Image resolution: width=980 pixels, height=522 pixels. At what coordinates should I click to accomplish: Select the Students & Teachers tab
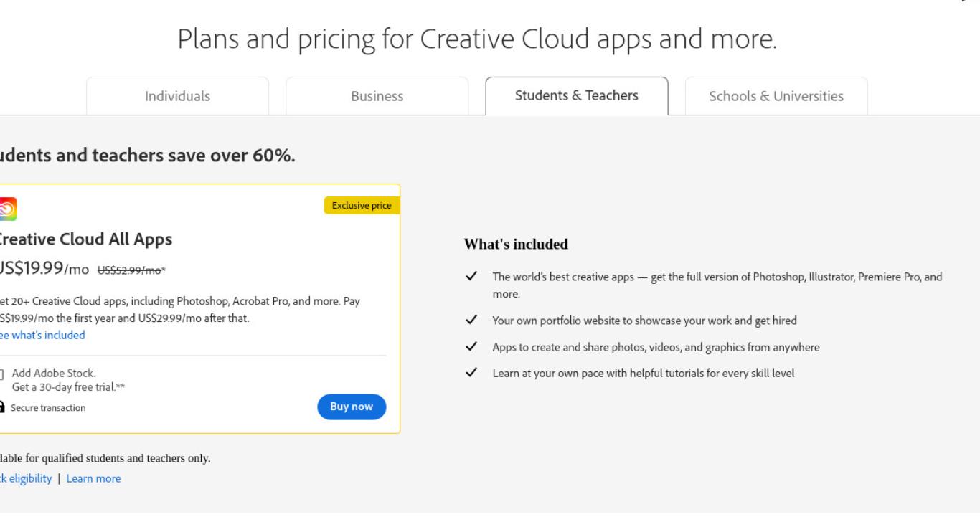click(x=577, y=95)
